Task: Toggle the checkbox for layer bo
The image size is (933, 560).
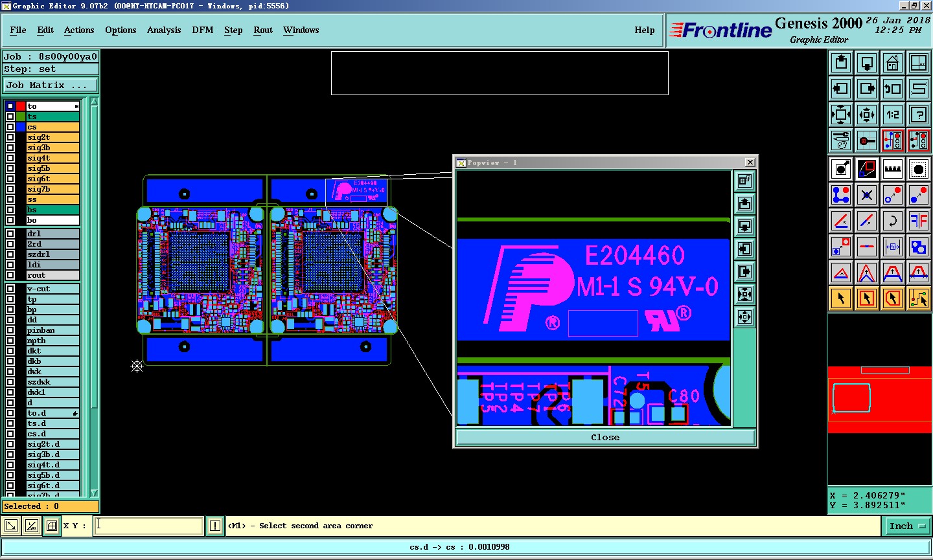Action: click(x=10, y=220)
